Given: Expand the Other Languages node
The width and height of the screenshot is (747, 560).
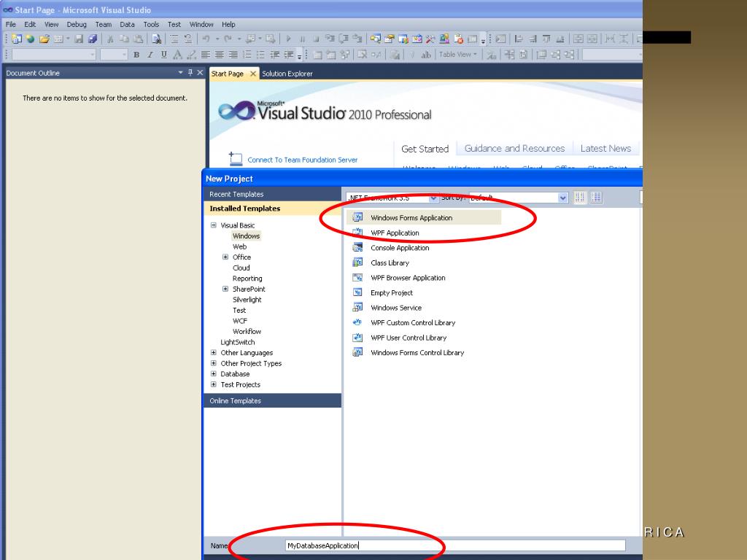Looking at the screenshot, I should (x=214, y=353).
